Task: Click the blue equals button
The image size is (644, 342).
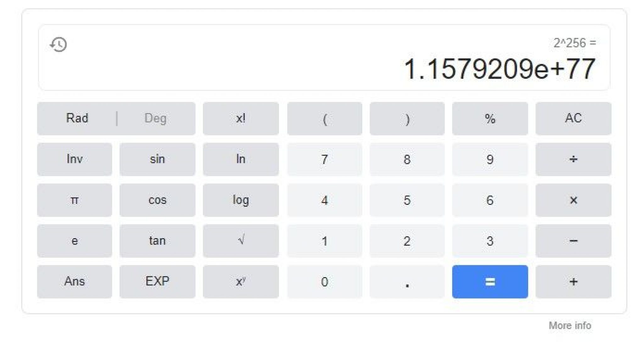Action: [x=490, y=282]
